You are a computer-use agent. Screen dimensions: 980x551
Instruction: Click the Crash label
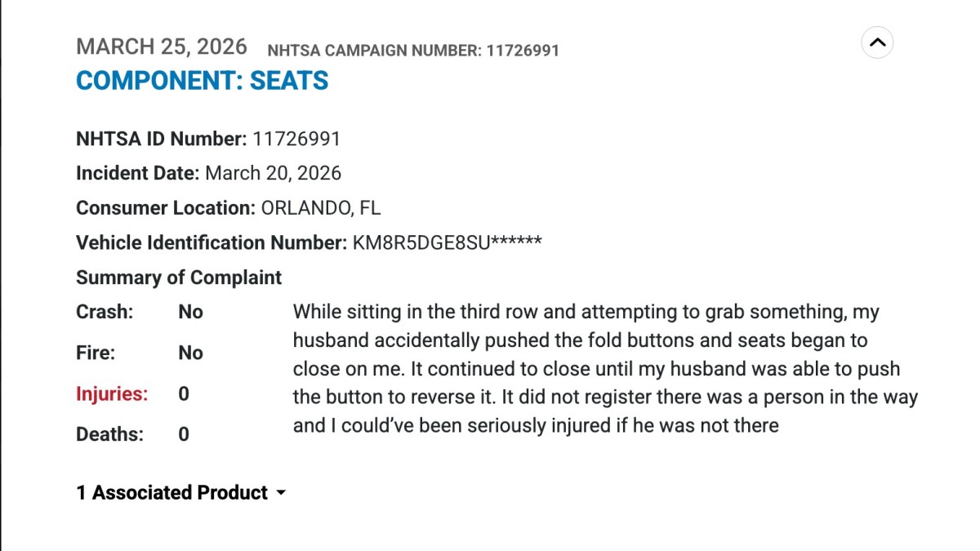[x=105, y=312]
